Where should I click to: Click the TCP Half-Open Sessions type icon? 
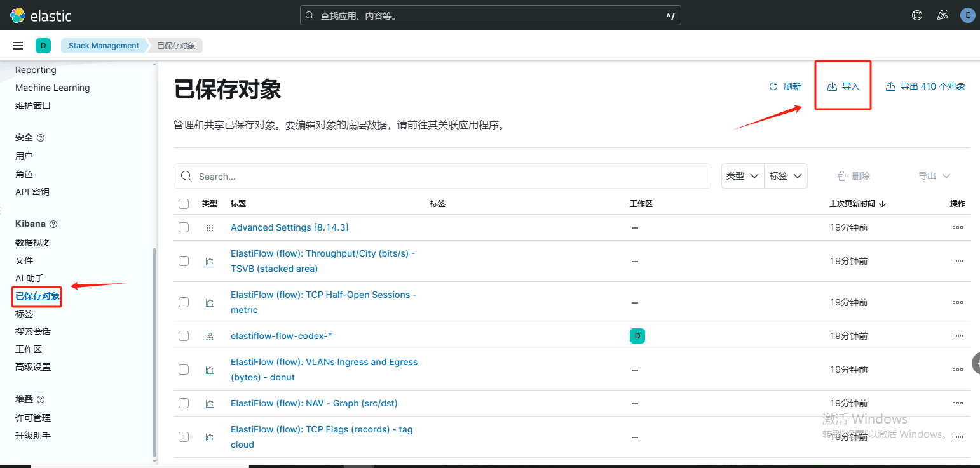pyautogui.click(x=210, y=302)
